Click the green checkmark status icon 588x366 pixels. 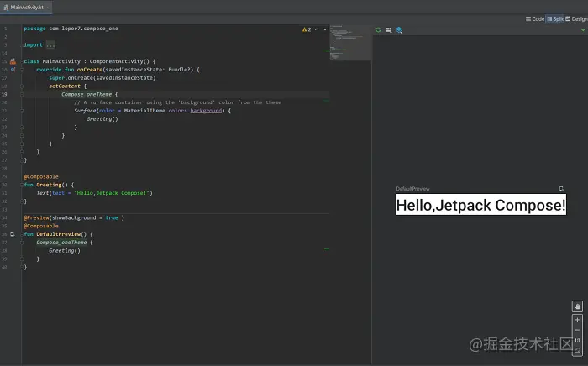584,29
